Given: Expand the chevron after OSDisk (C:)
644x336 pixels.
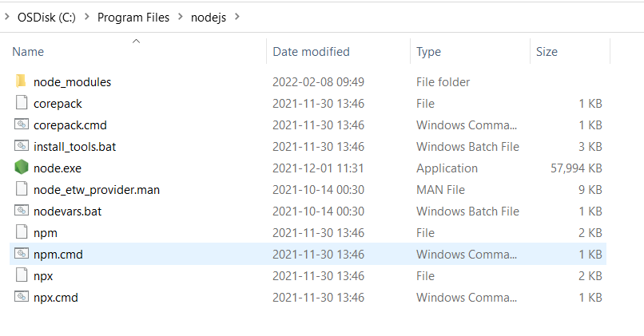Looking at the screenshot, I should click(x=86, y=17).
